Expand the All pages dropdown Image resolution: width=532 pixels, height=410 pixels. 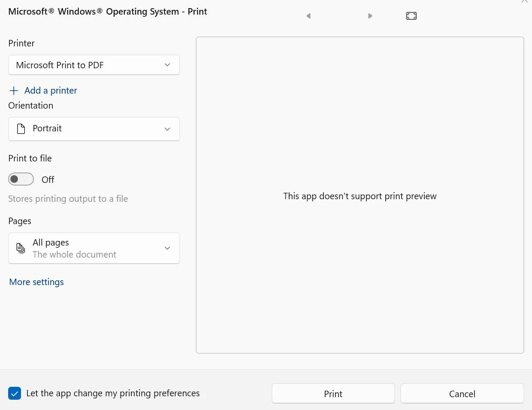pyautogui.click(x=94, y=248)
